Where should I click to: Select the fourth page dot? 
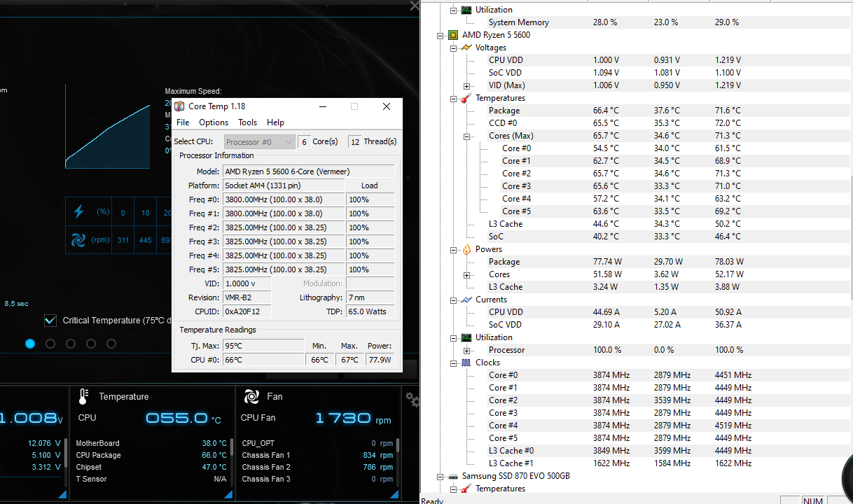pyautogui.click(x=91, y=344)
